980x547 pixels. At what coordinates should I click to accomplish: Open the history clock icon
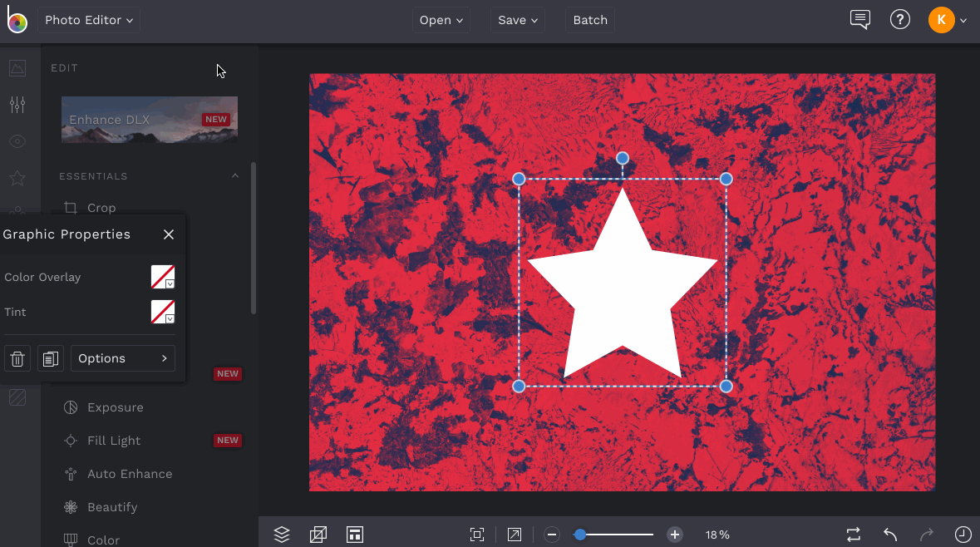963,535
